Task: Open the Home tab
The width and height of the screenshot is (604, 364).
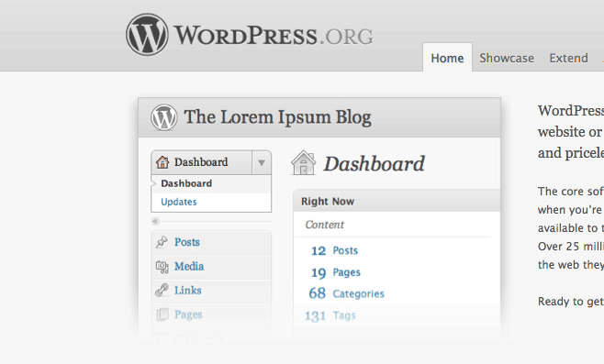Action: coord(447,58)
